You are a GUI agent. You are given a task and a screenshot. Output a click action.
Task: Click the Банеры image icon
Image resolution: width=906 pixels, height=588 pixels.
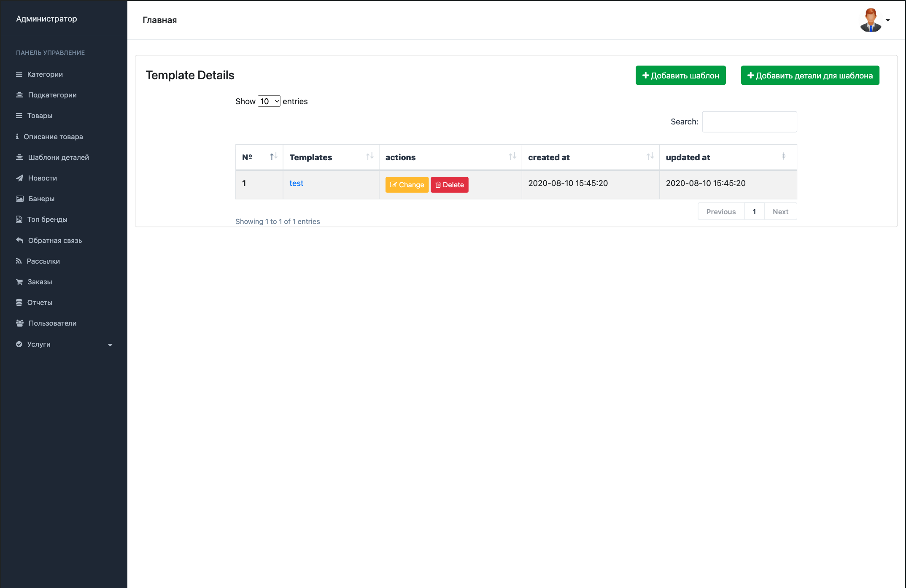[20, 199]
